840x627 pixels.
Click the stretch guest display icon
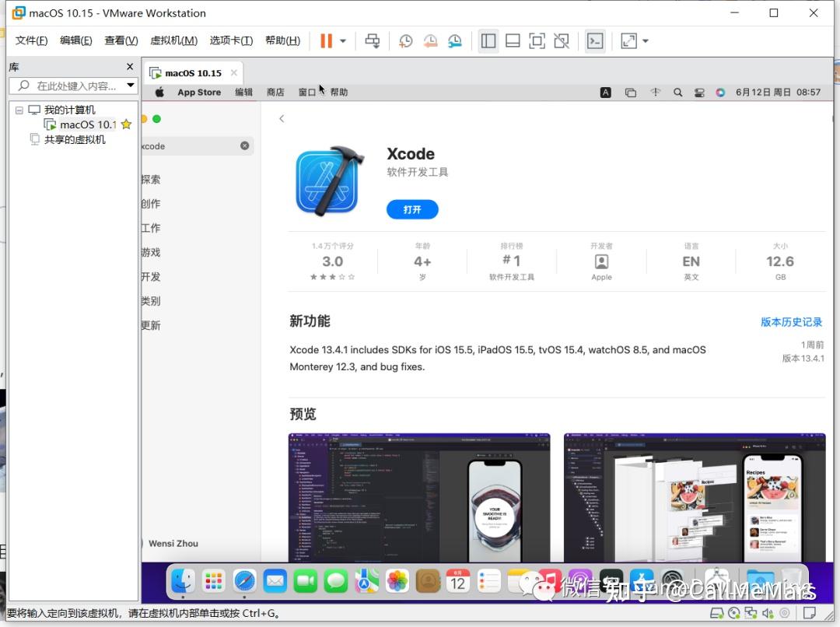click(x=629, y=40)
